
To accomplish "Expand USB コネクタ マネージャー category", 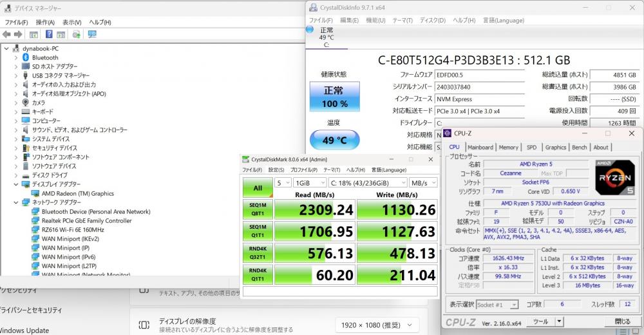I will (16, 75).
